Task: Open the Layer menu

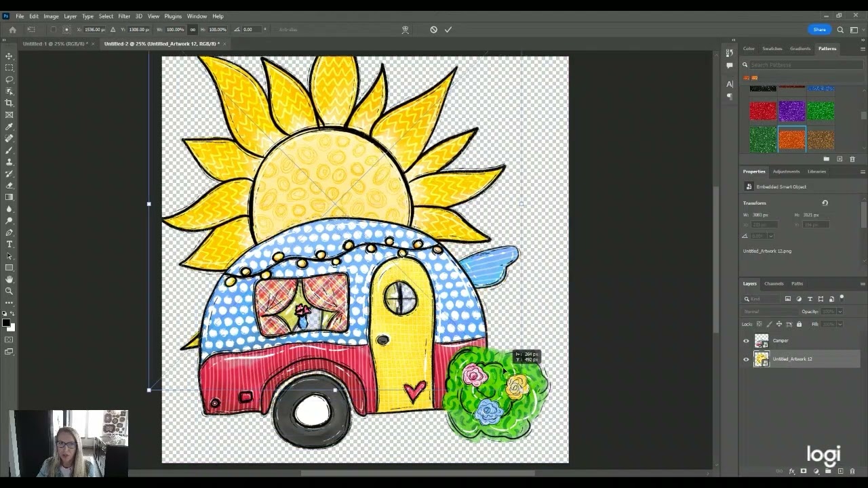Action: tap(71, 16)
